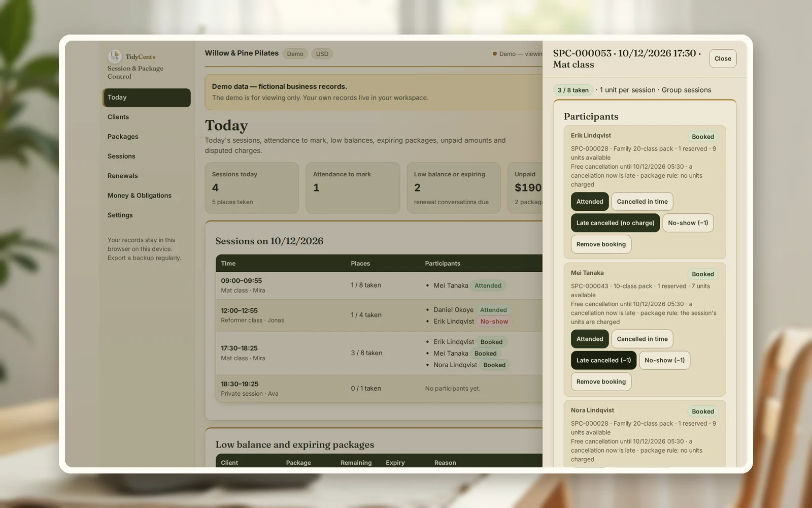Open the Today page in sidebar
Image resolution: width=812 pixels, height=508 pixels.
pyautogui.click(x=147, y=98)
